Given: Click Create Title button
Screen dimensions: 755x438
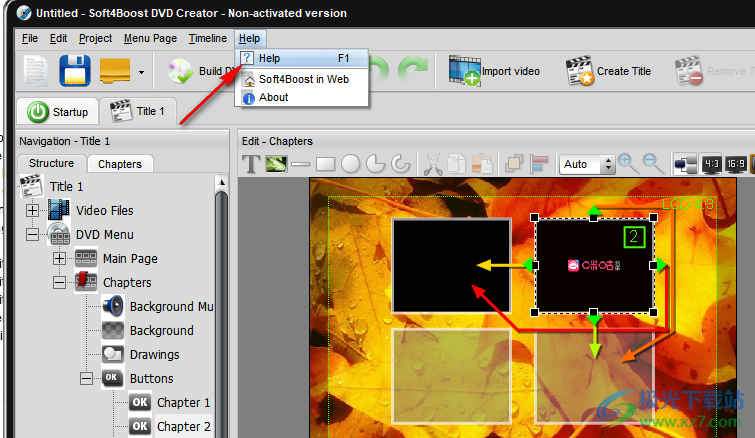Looking at the screenshot, I should [608, 71].
